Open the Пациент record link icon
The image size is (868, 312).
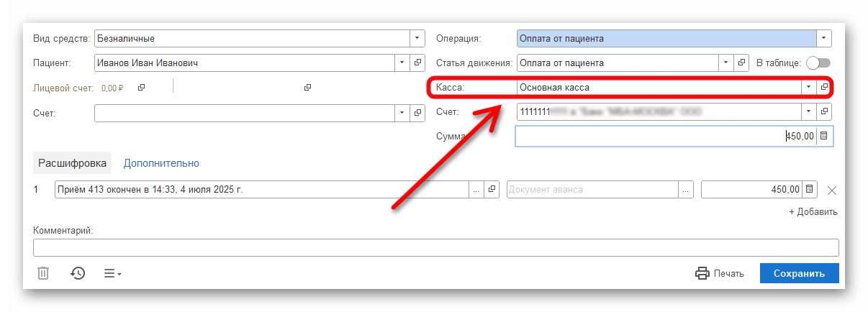(x=417, y=63)
